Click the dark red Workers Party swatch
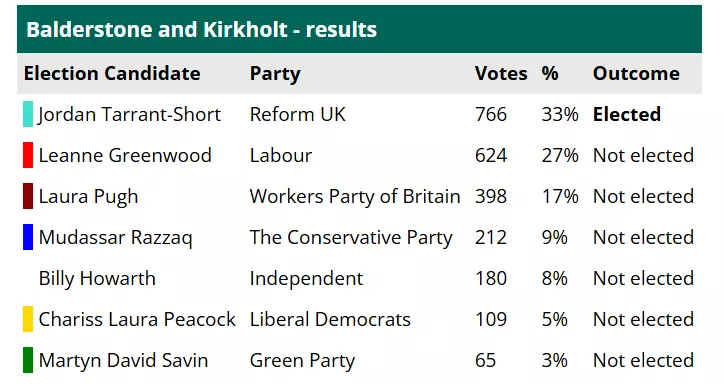724x384 pixels. coord(28,196)
